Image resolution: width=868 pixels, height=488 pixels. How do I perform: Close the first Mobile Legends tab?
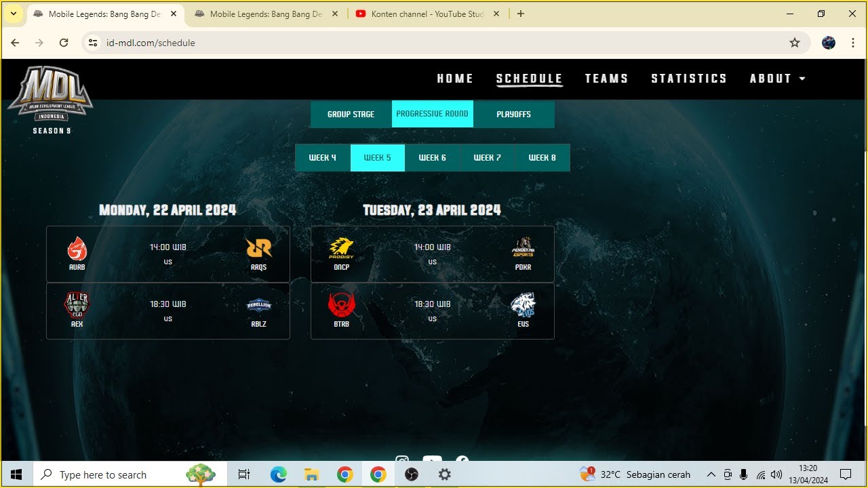pos(173,14)
